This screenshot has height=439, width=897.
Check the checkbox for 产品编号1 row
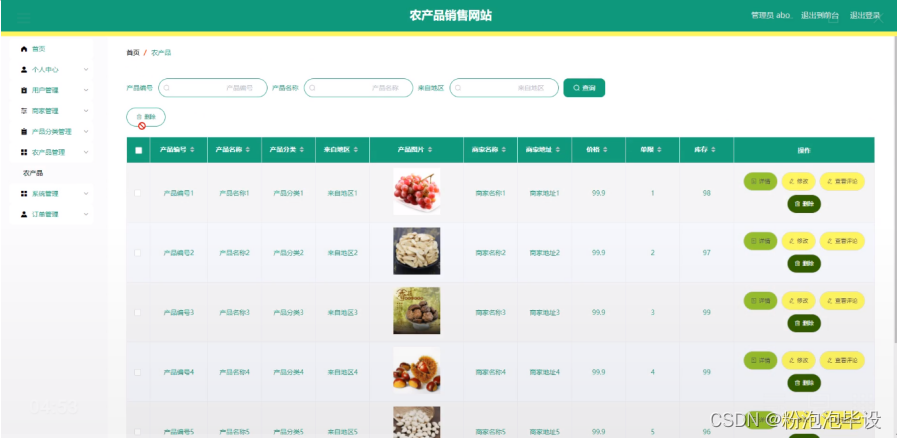(x=138, y=193)
